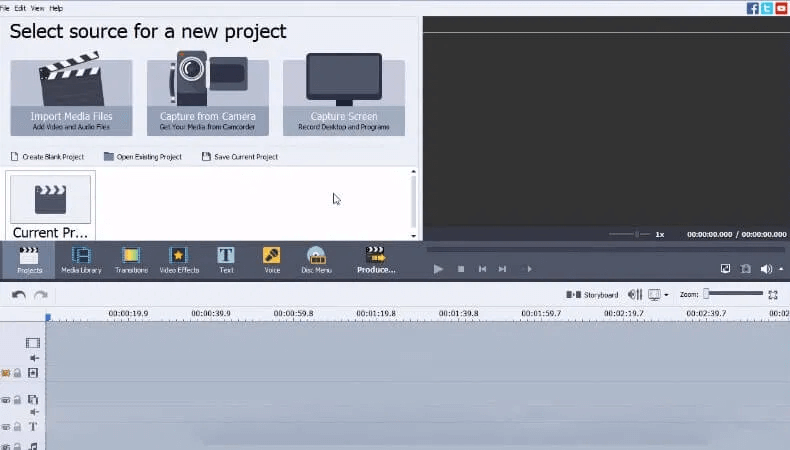The height and width of the screenshot is (450, 790).
Task: Click the music track note icon
Action: [33, 446]
